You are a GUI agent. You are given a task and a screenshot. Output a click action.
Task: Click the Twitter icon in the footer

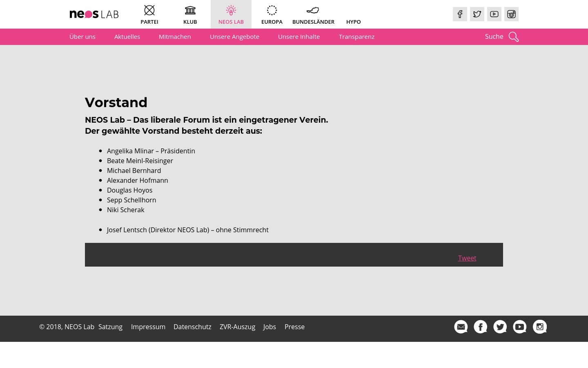coord(500,327)
